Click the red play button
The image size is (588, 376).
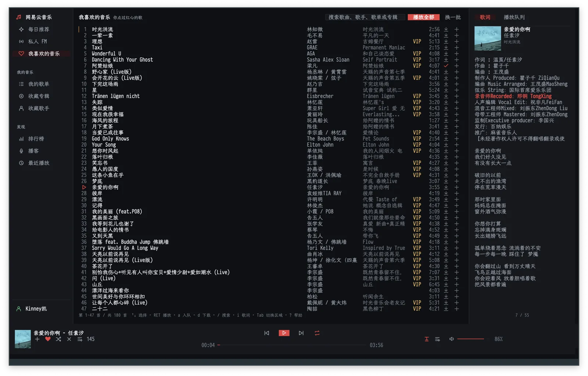point(284,333)
